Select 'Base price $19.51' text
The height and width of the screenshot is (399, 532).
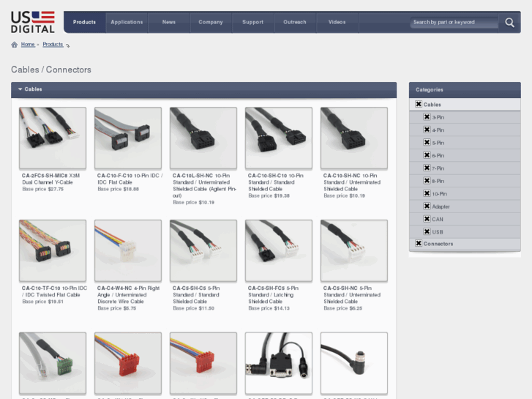(42, 302)
